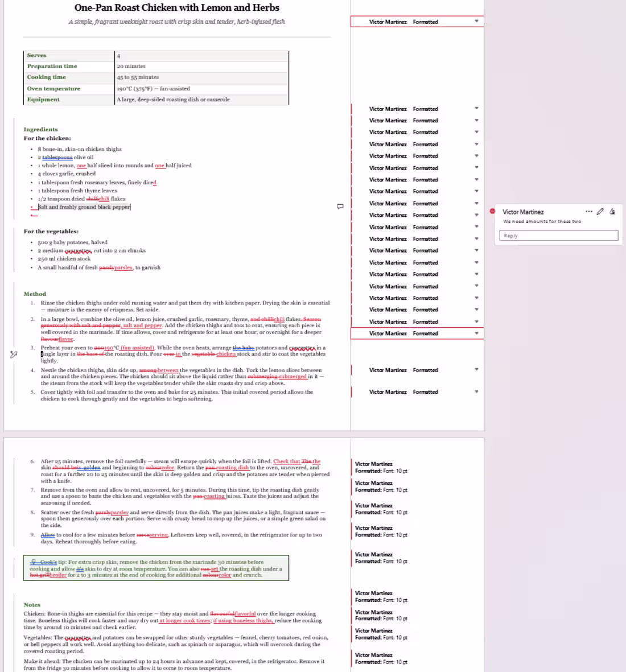Click the 'Formatted: Font: 10 pt' balloon beside step 8
This screenshot has width=626, height=672.
click(381, 509)
